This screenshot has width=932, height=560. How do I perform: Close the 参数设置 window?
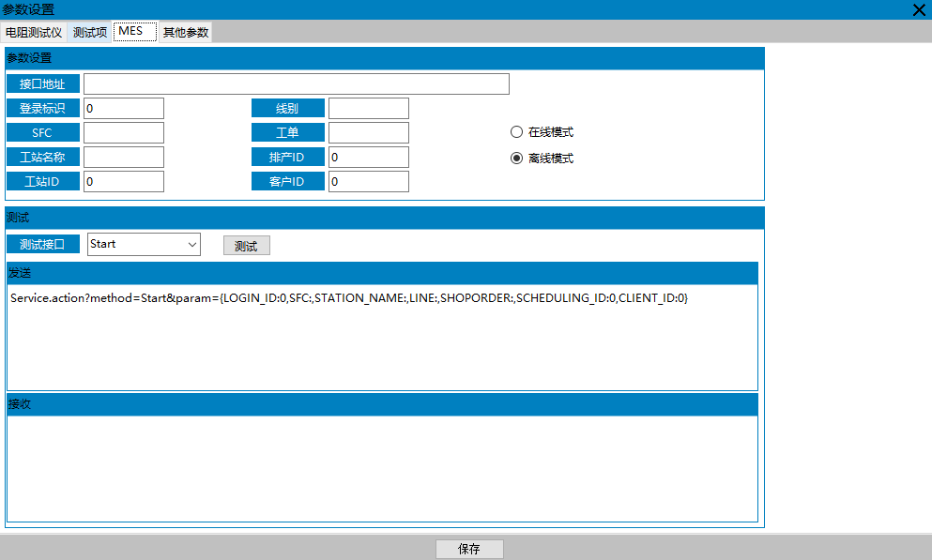(919, 9)
